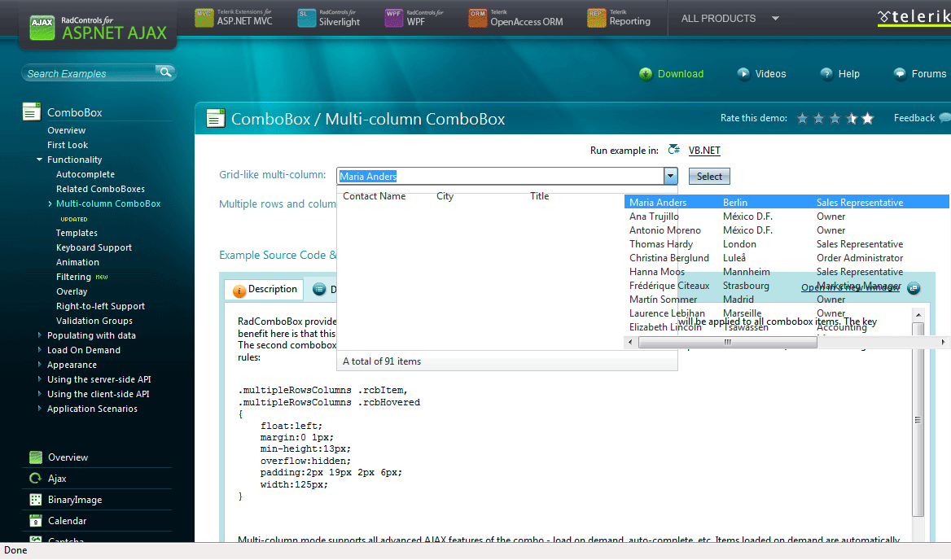Select the highlighted Maria Anders row
The image size is (951, 560).
click(786, 203)
